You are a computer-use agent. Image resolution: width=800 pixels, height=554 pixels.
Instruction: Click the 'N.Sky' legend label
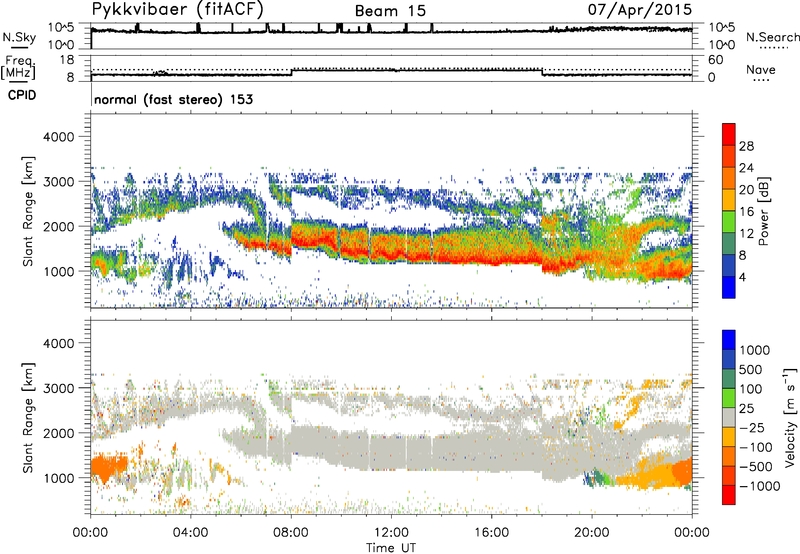[19, 37]
